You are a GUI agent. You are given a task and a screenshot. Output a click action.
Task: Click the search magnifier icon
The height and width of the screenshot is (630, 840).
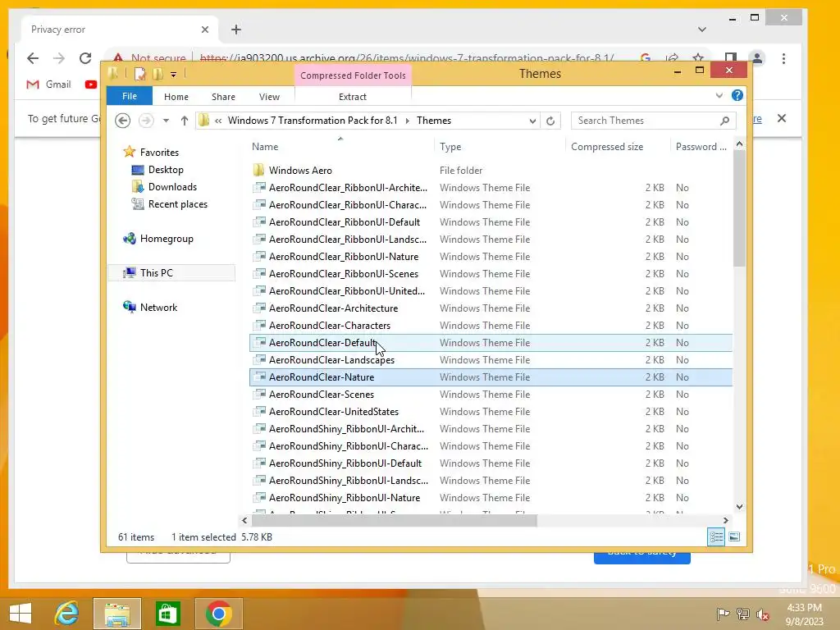point(724,121)
